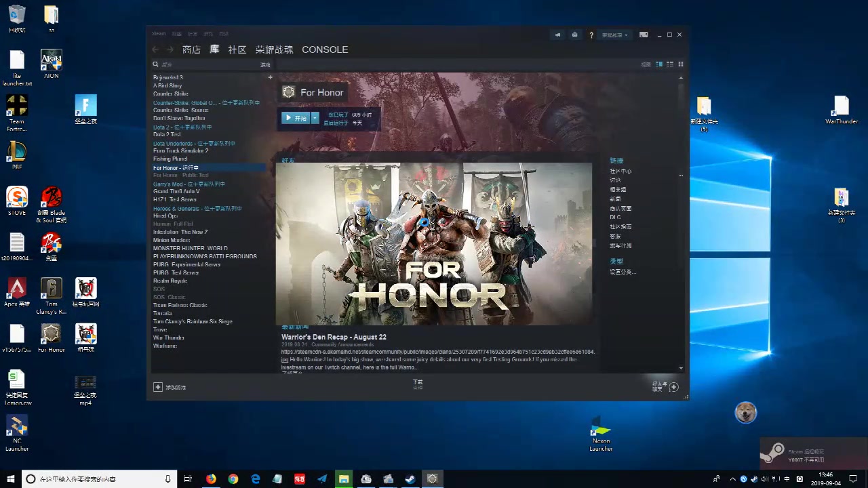Open Steam announcements megaphone icon

coord(558,35)
